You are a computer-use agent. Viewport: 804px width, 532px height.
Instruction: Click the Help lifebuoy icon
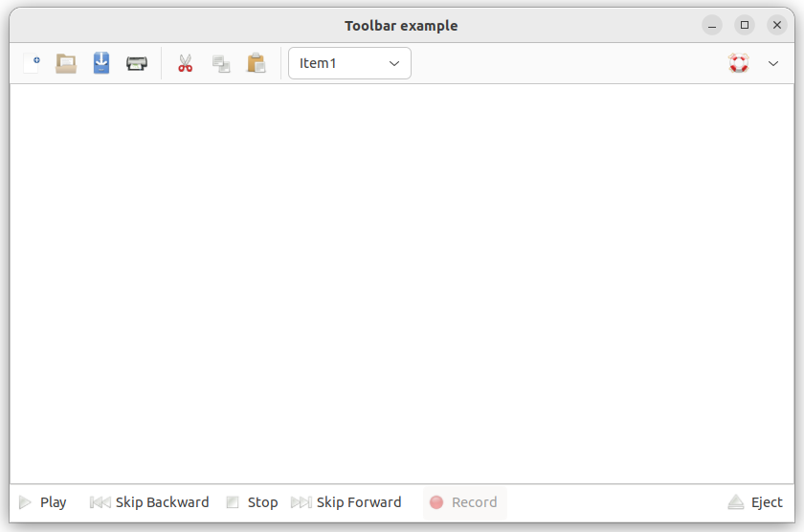point(738,64)
